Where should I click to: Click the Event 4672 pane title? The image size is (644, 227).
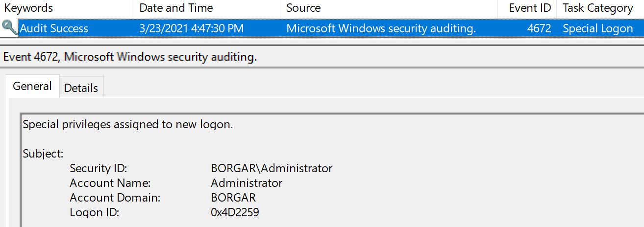(x=130, y=57)
